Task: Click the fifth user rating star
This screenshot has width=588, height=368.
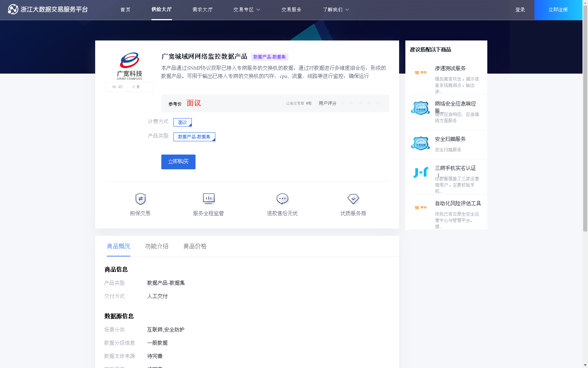Action: click(378, 103)
